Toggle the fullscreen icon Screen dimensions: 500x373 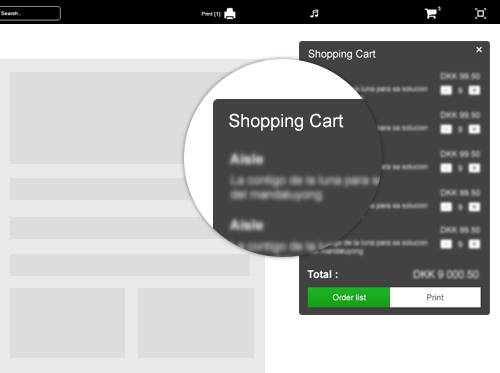480,14
